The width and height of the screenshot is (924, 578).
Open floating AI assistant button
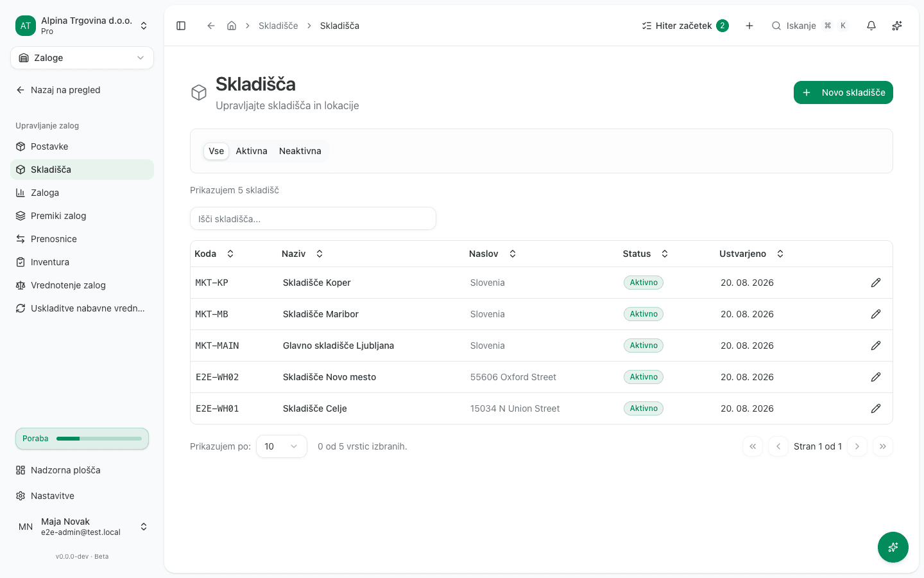pyautogui.click(x=893, y=547)
